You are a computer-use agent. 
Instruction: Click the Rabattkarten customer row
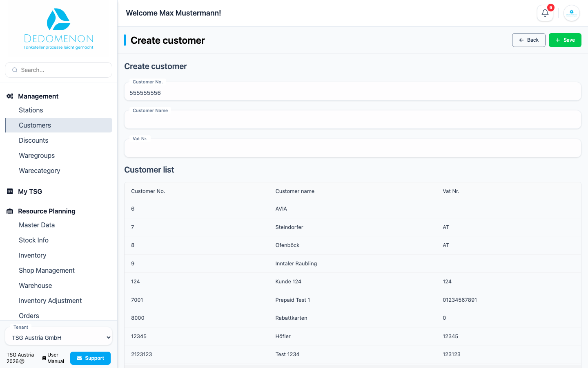point(352,318)
